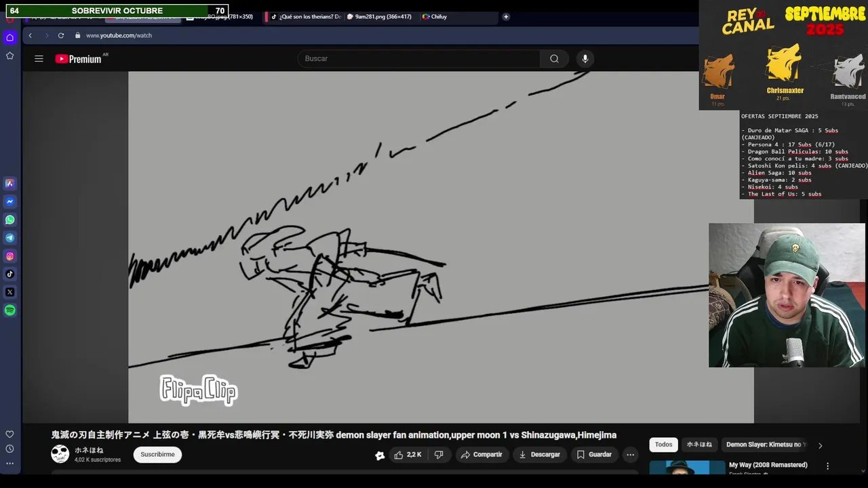
Task: Open options menu for My Way (2008 Remastered)
Action: 827,466
